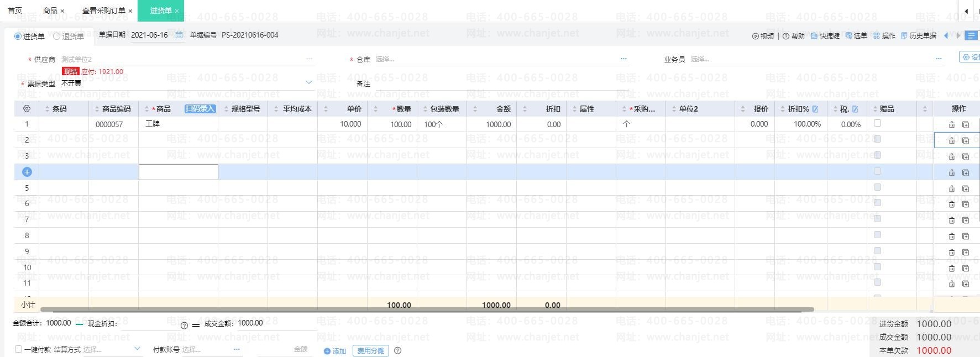Click the 视频 video play icon
The height and width of the screenshot is (357, 980).
pyautogui.click(x=756, y=36)
